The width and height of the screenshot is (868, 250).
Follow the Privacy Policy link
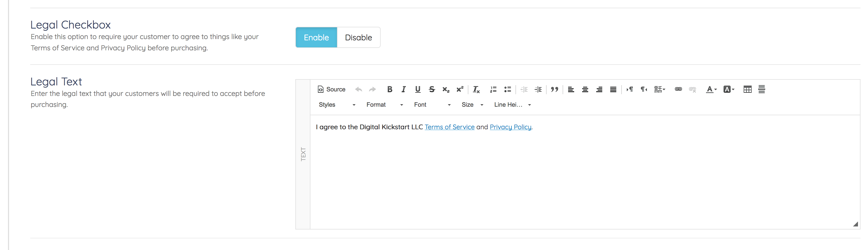pyautogui.click(x=510, y=127)
